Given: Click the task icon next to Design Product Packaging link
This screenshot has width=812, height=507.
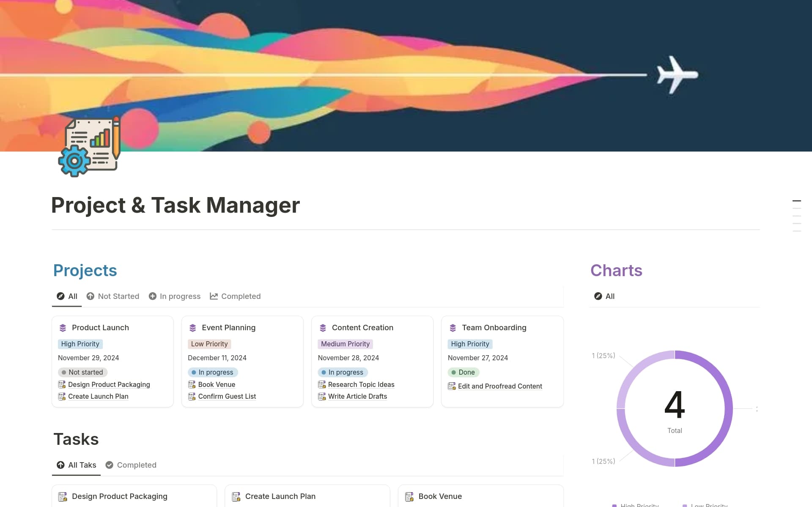Looking at the screenshot, I should click(62, 384).
